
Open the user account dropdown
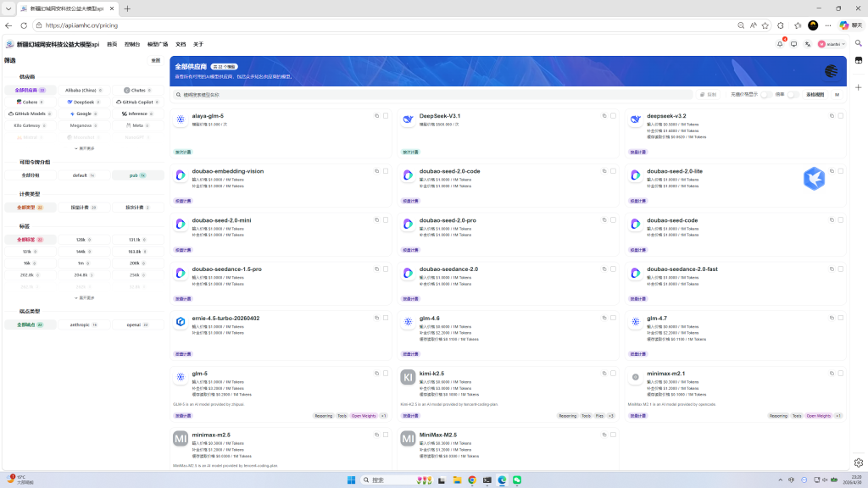pos(832,44)
